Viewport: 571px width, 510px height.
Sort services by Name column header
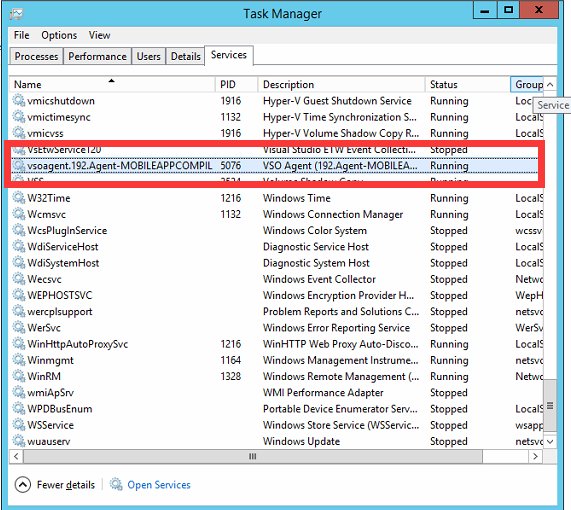(x=112, y=84)
